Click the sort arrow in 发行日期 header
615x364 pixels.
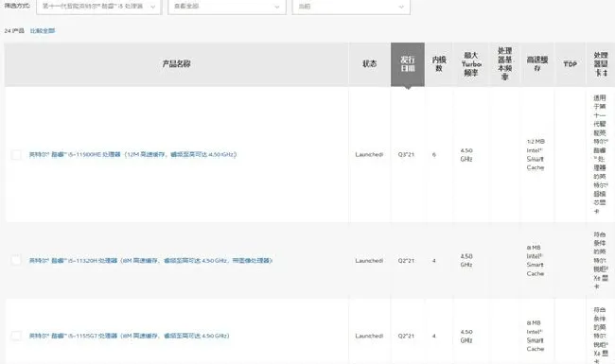coord(408,88)
